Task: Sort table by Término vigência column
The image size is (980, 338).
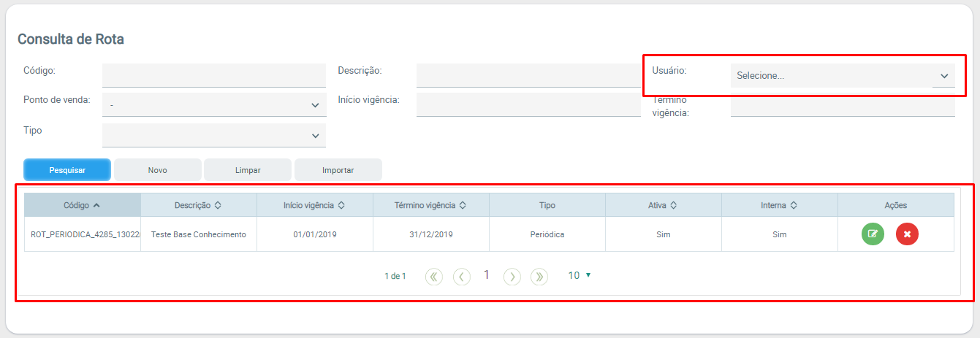Action: [463, 205]
